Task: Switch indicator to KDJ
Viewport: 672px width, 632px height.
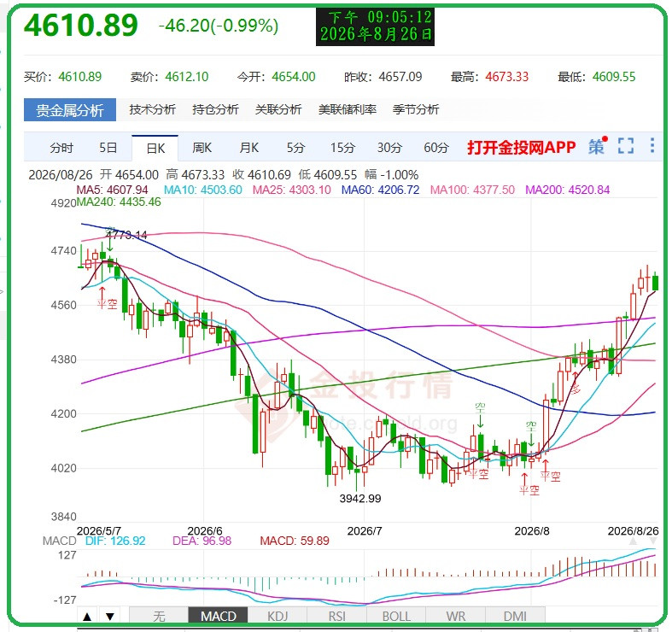Action: pyautogui.click(x=278, y=617)
